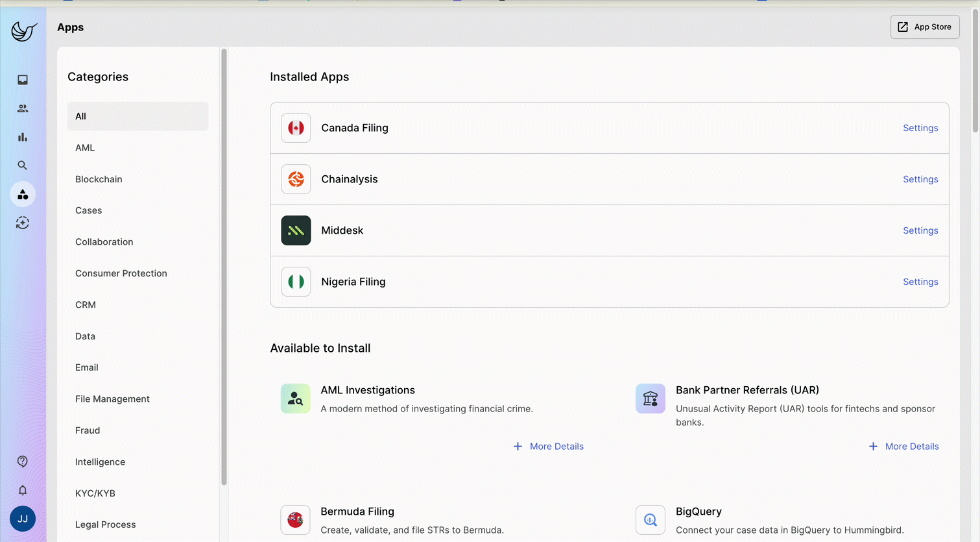Screen dimensions: 980x542
Task: Open the JJ user avatar
Action: pos(23,519)
